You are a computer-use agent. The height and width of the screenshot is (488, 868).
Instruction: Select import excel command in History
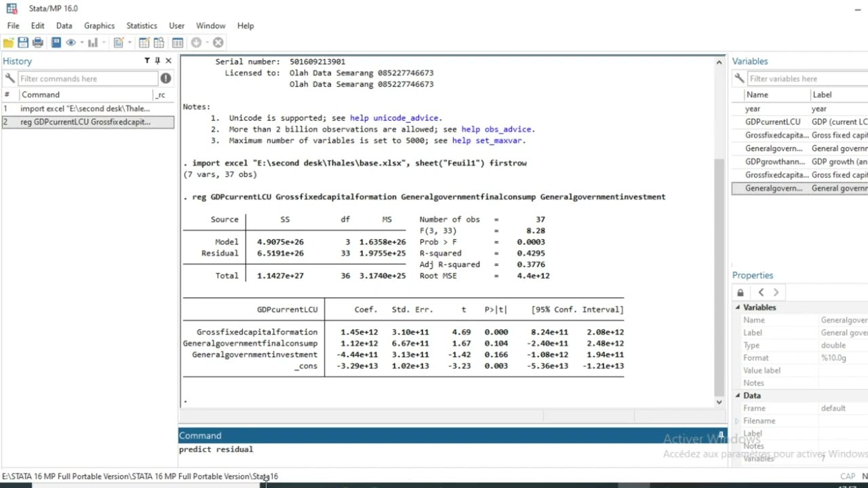click(x=87, y=108)
